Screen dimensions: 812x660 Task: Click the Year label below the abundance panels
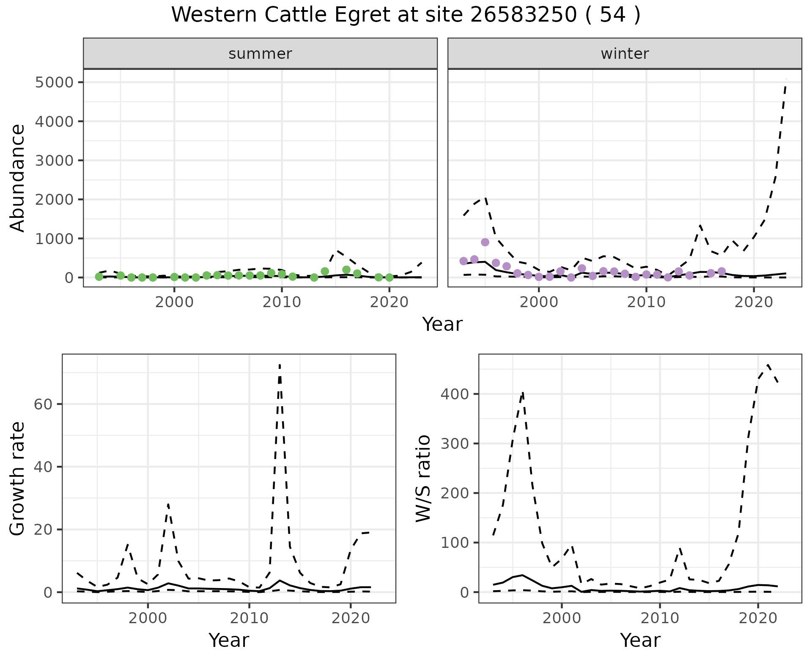pos(442,324)
